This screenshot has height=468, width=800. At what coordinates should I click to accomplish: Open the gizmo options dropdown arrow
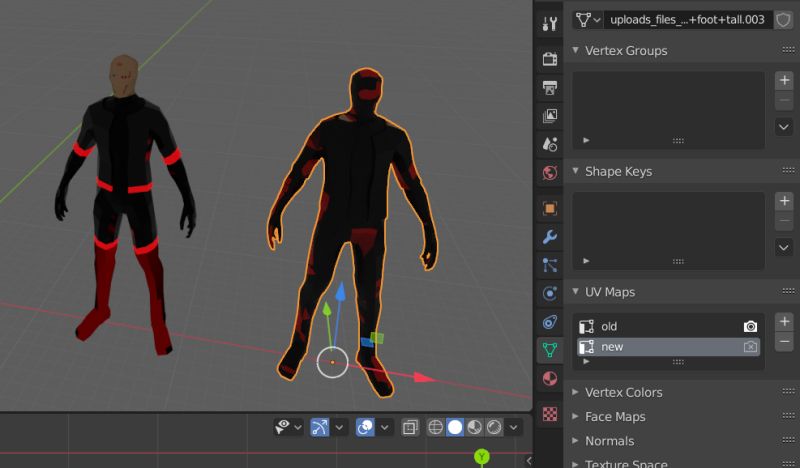(339, 427)
